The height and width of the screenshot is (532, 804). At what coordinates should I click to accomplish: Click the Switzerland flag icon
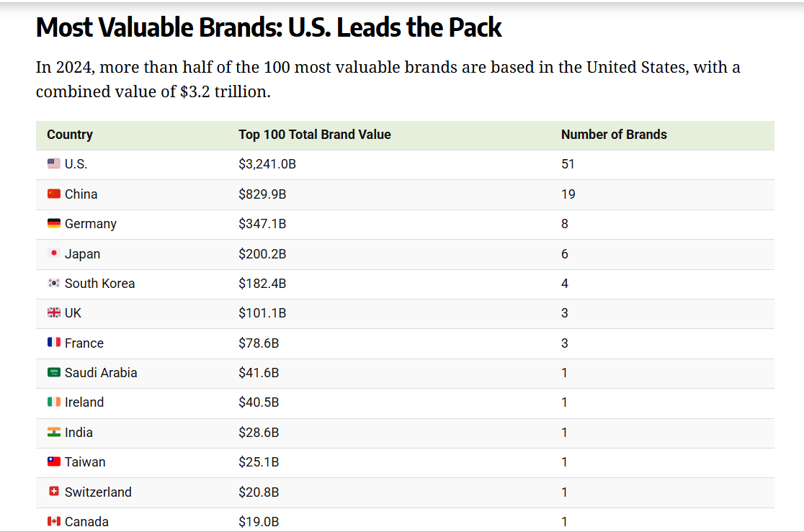[54, 492]
